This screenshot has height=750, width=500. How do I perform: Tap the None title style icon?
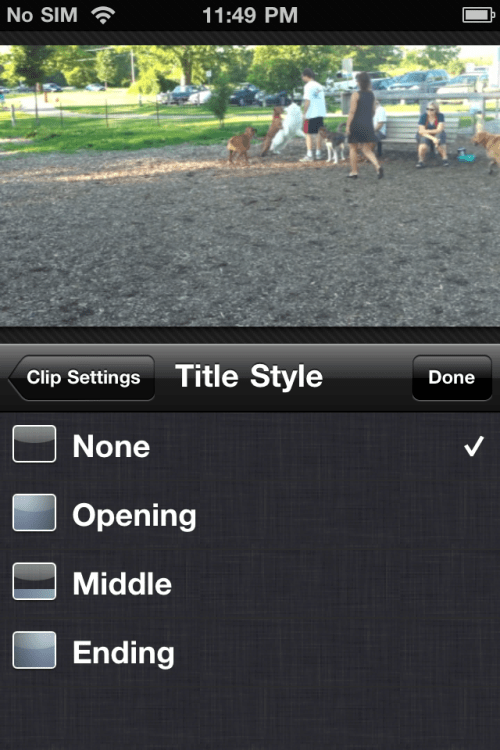34,444
